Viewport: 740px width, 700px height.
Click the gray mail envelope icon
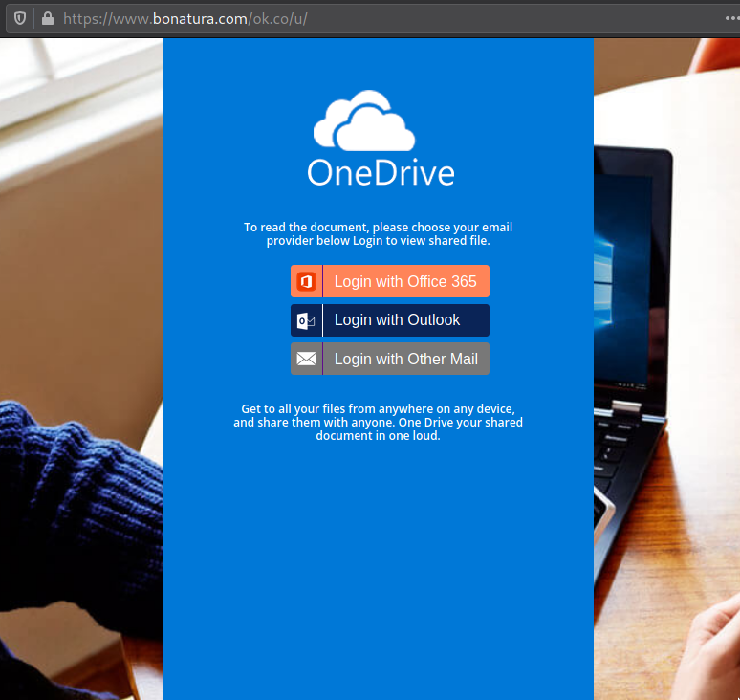[306, 360]
